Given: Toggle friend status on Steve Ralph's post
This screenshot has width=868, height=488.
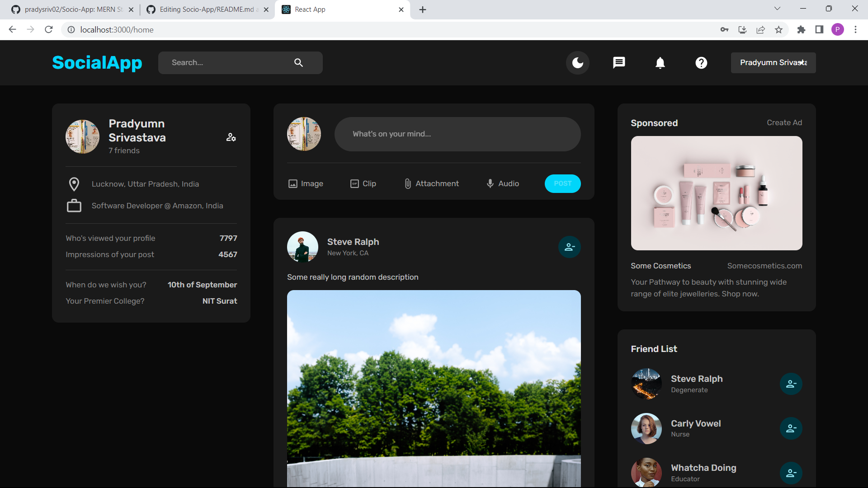Looking at the screenshot, I should [x=569, y=247].
